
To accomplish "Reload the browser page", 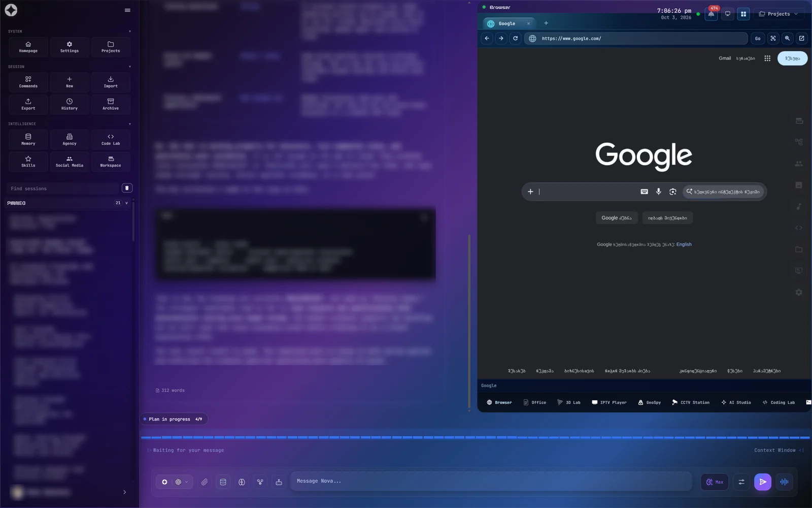I will tap(515, 38).
